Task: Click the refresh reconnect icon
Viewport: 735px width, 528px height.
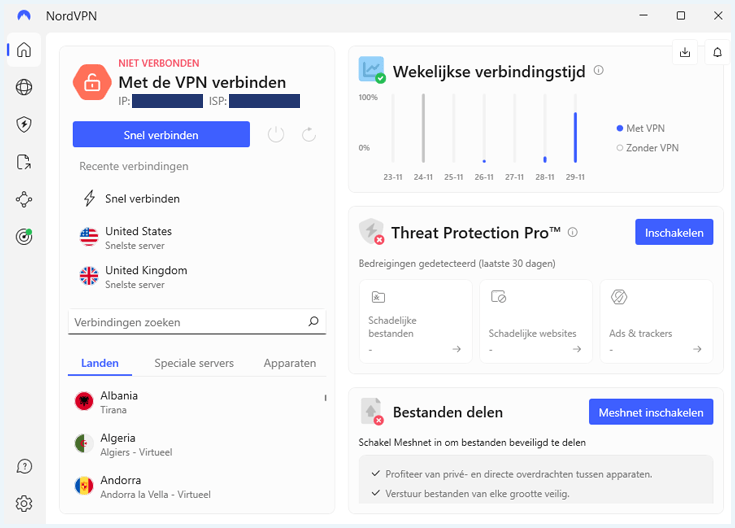Action: click(308, 135)
